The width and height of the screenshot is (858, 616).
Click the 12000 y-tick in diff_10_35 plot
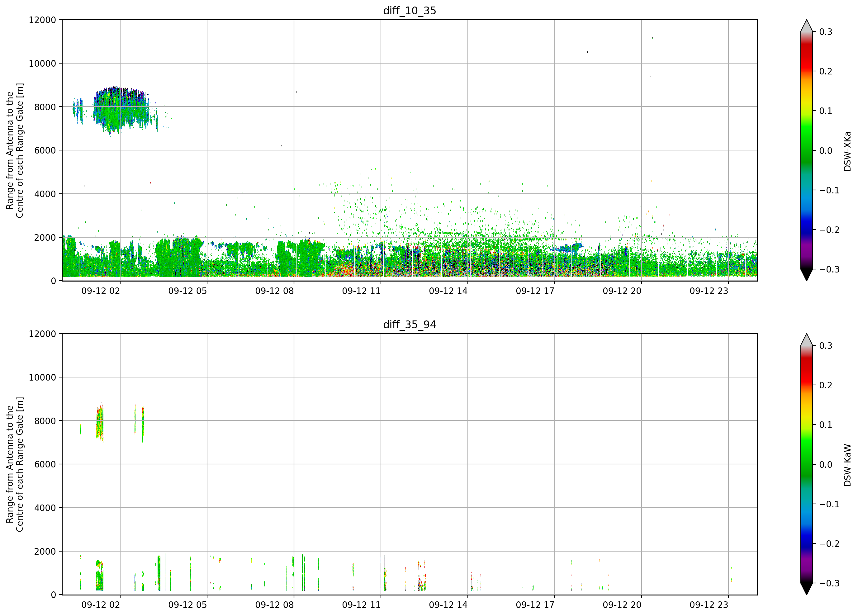pos(42,20)
